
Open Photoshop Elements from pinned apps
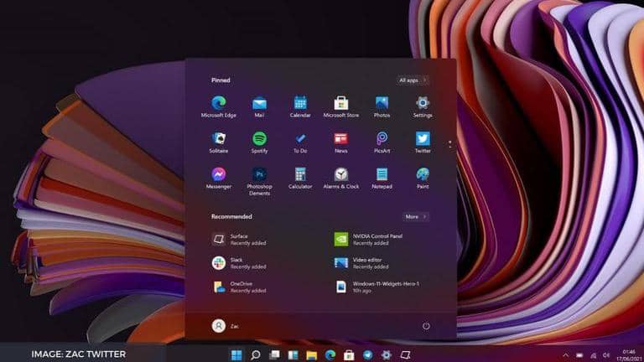259,174
